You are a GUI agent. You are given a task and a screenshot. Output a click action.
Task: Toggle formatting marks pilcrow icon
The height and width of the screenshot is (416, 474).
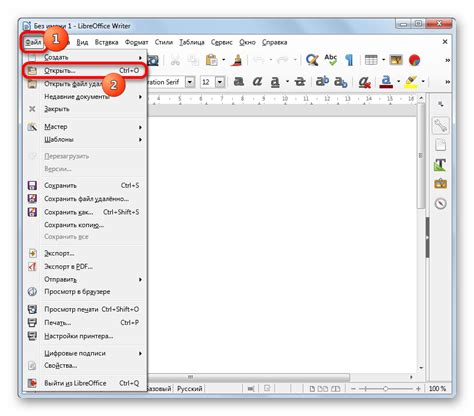[x=349, y=60]
